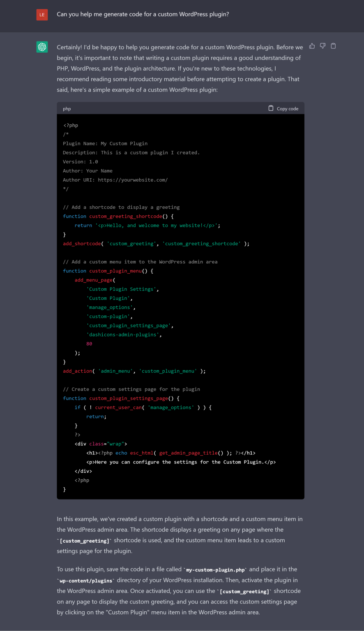Viewport: 364px width, 631px height.
Task: Click the h1 get_admin_page_title line
Action: (170, 453)
